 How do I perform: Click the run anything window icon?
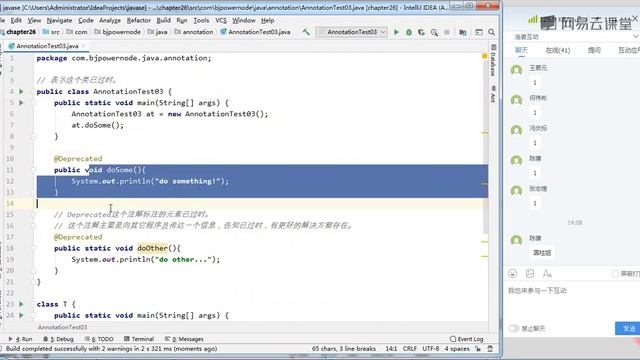tap(479, 32)
